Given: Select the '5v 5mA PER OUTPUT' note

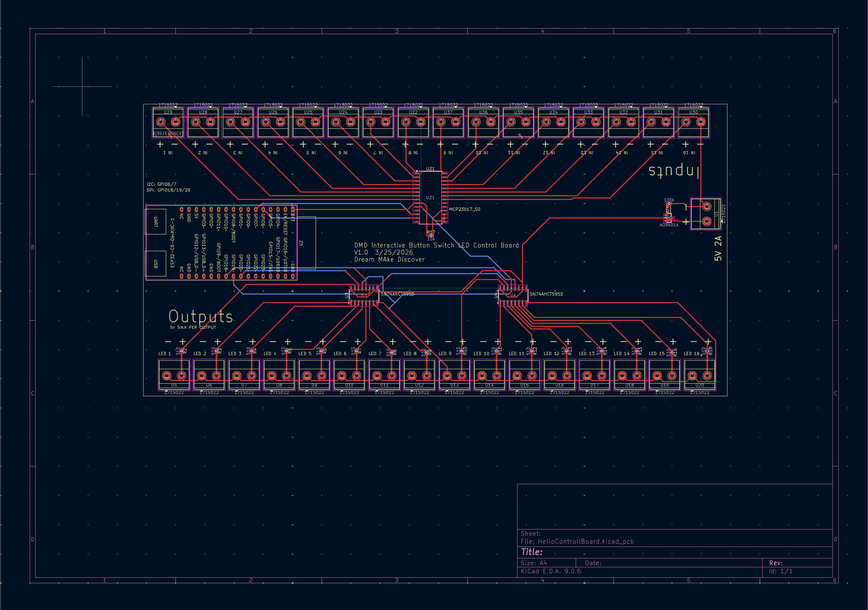Looking at the screenshot, I should click(x=193, y=328).
